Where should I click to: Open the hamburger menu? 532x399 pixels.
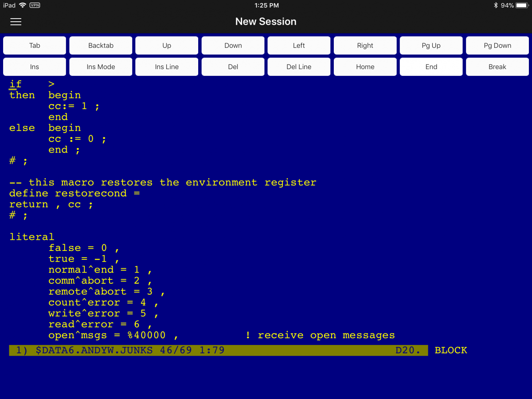point(16,22)
